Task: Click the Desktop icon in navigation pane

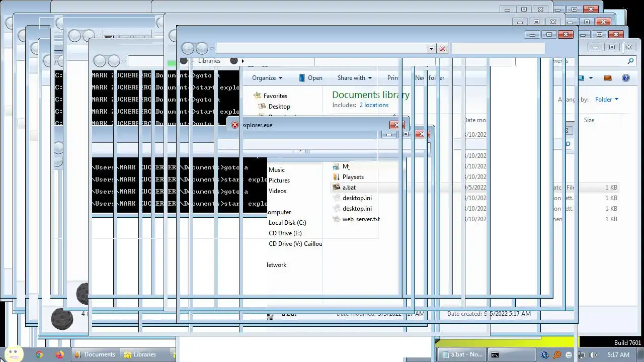Action: tap(262, 107)
